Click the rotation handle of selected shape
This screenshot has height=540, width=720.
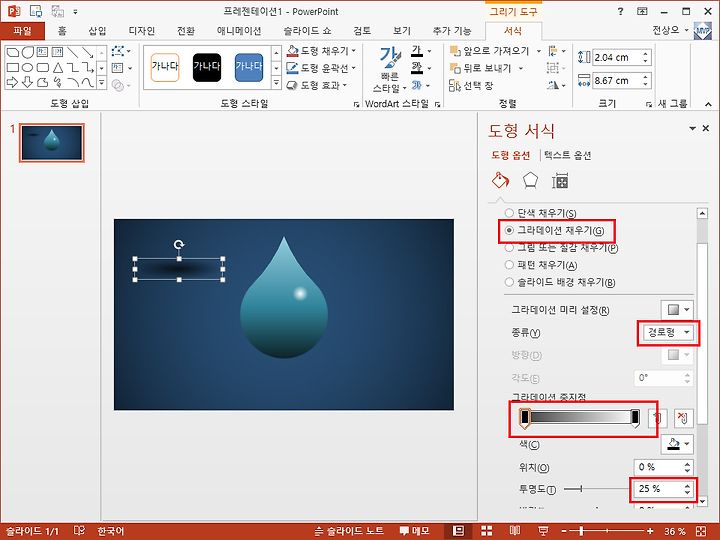coord(179,244)
